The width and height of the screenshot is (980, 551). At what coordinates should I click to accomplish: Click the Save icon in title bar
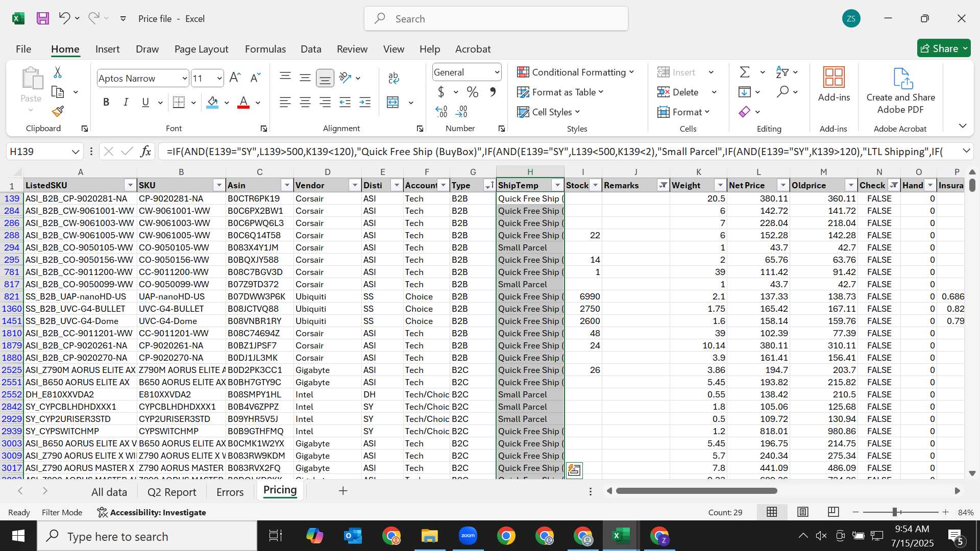pyautogui.click(x=43, y=19)
